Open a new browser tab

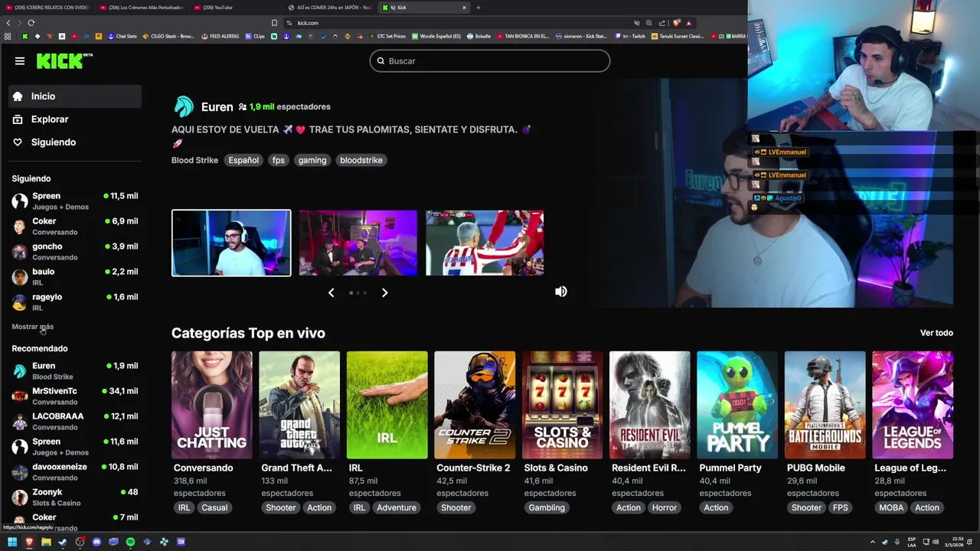(x=479, y=8)
